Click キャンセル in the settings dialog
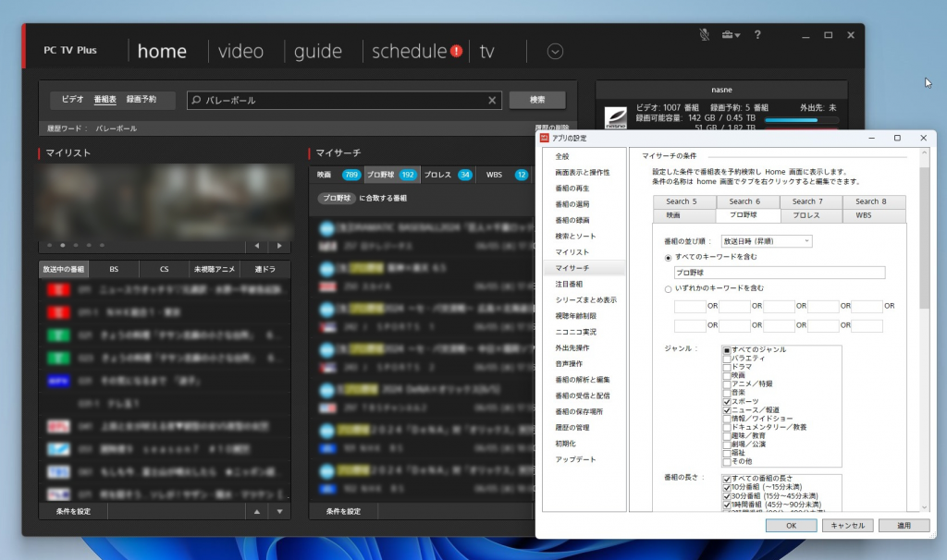The width and height of the screenshot is (947, 560). click(x=847, y=526)
